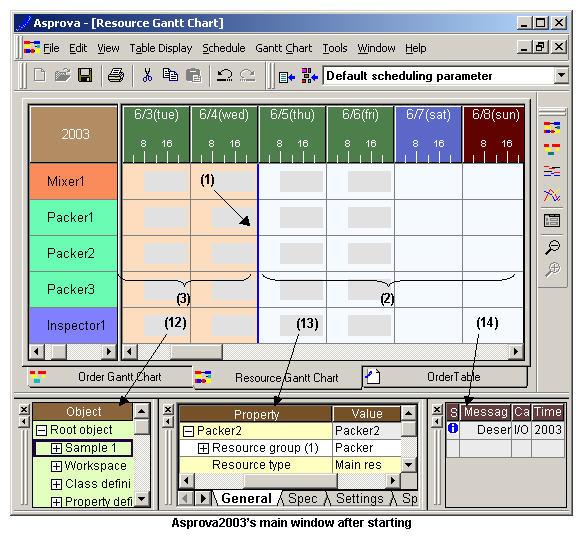Click the Gantt chart scroll right arrow
Viewport: 586px width, 537px height.
tap(516, 352)
